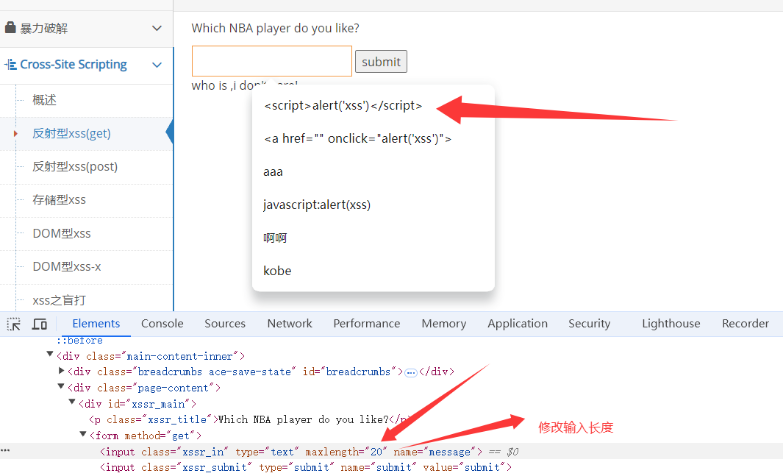Pick the 啊啊 autocomplete suggestion
This screenshot has height=476, width=783.
coord(275,238)
